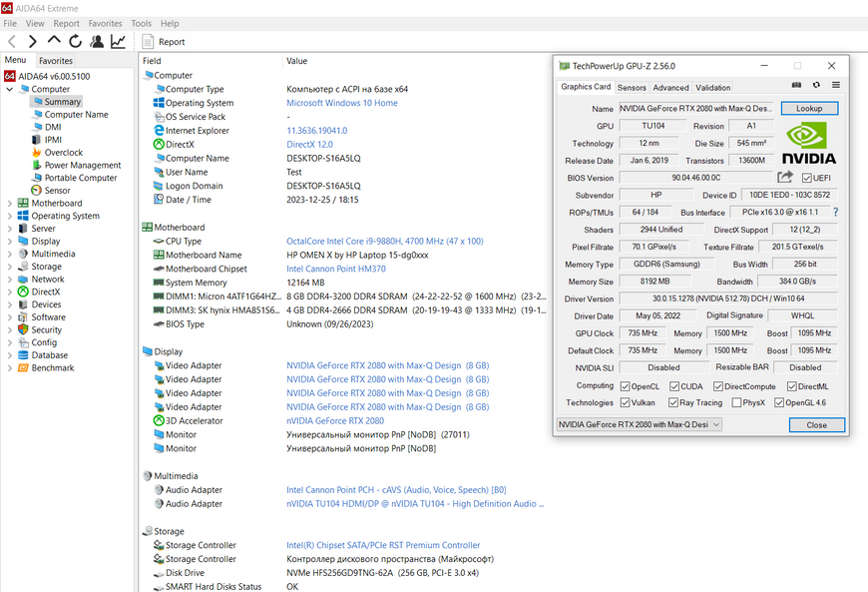Image resolution: width=868 pixels, height=592 pixels.
Task: Click GPU-Z refresh icon
Action: click(x=816, y=85)
